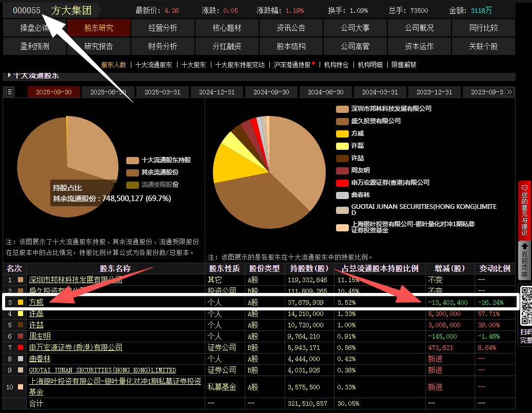Open the 同行比较 tab
Image resolution: width=532 pixels, height=413 pixels.
pyautogui.click(x=483, y=28)
